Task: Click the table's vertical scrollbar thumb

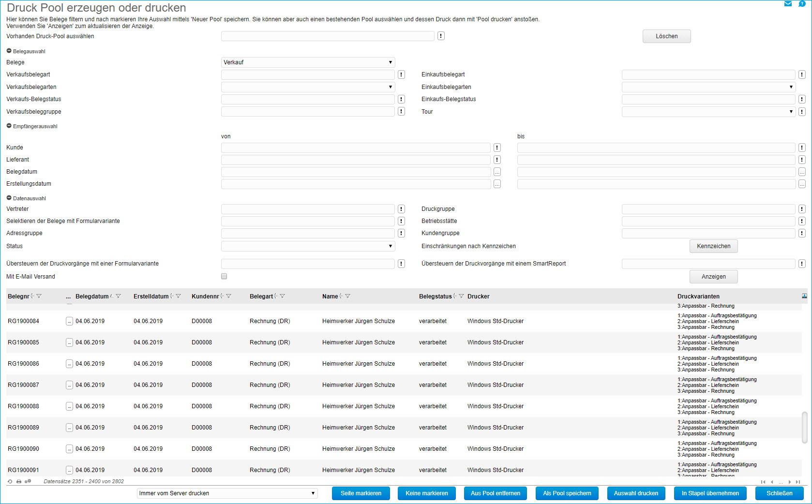Action: (x=804, y=427)
